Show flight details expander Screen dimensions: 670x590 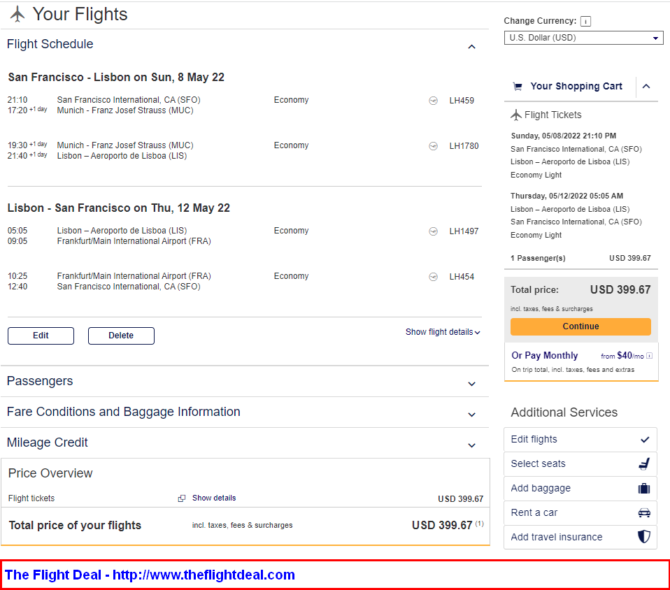point(443,332)
